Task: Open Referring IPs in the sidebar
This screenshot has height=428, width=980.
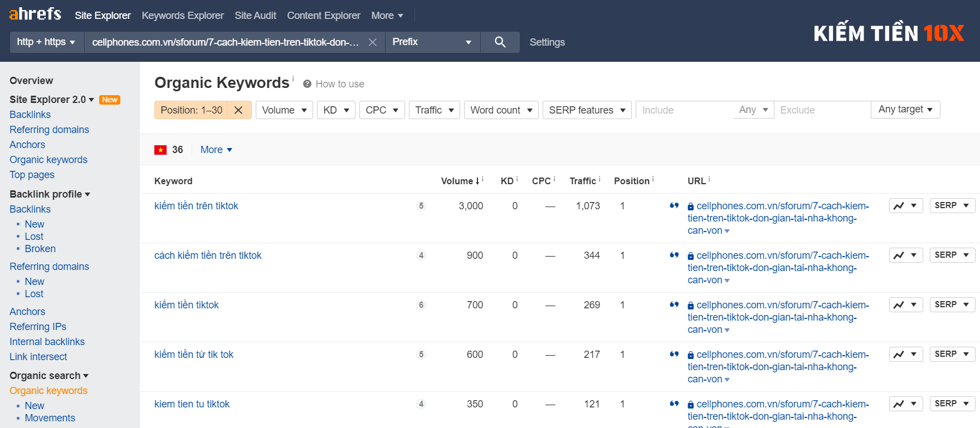Action: coord(38,327)
